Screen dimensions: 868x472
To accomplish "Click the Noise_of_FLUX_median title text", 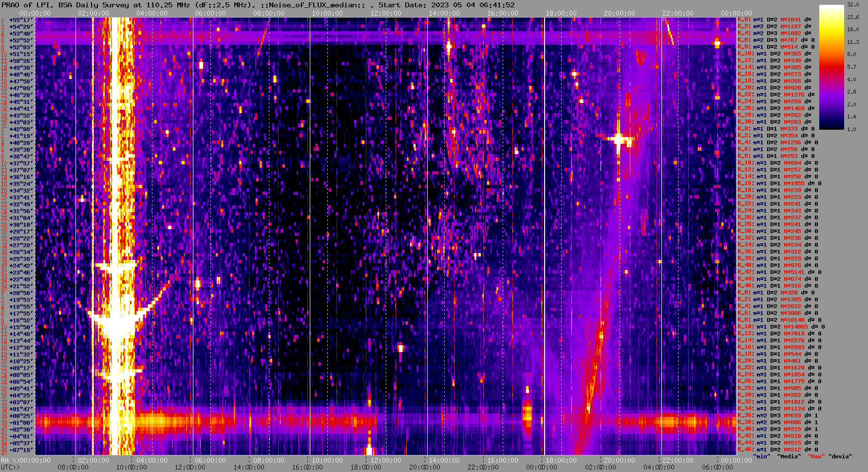I will pos(315,5).
